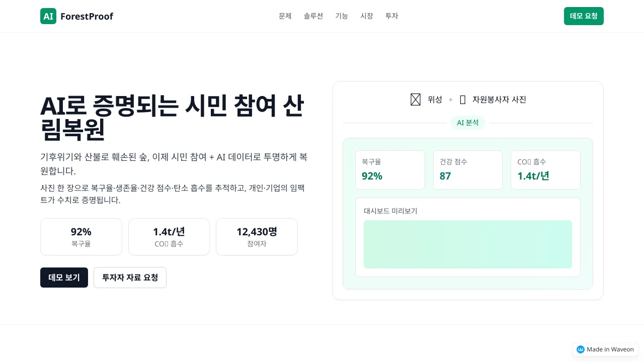Request investor materials via 투자자 자료 요청

click(x=130, y=278)
